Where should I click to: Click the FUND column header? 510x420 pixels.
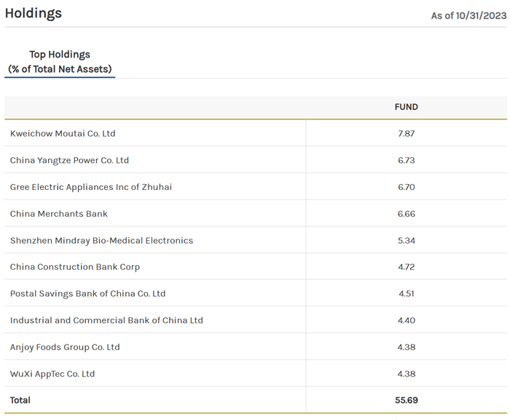click(406, 107)
